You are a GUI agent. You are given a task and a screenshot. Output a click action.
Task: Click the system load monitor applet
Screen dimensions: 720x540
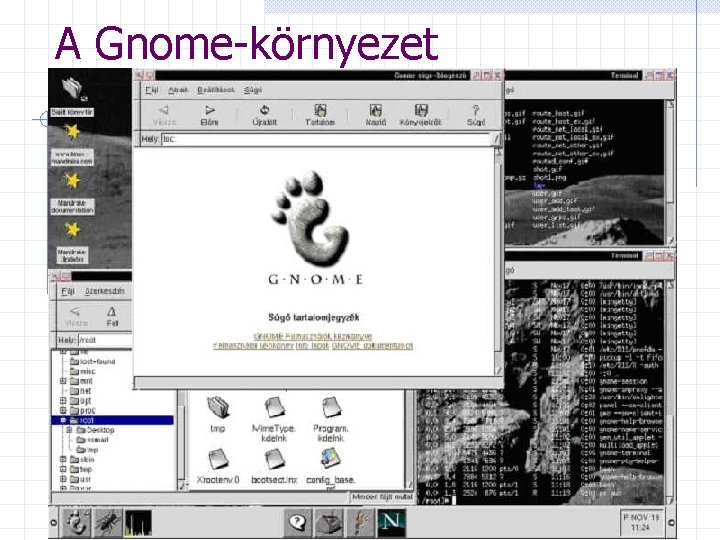[138, 523]
